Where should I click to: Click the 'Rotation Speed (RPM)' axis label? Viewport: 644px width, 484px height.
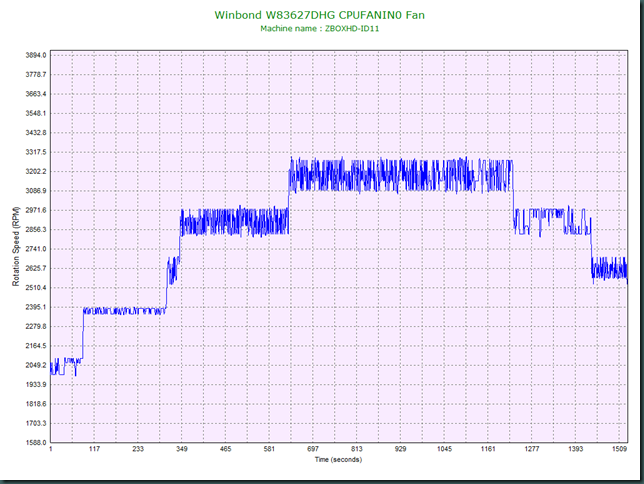pos(16,247)
